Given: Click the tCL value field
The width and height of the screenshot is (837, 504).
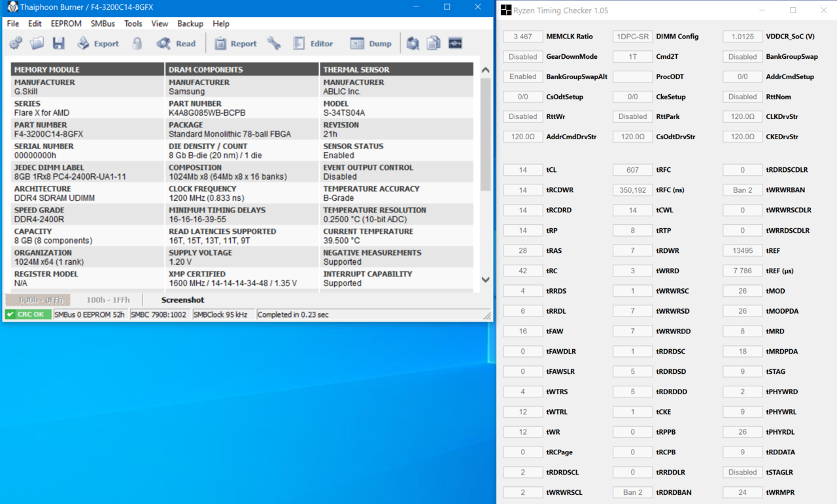Looking at the screenshot, I should click(x=523, y=170).
